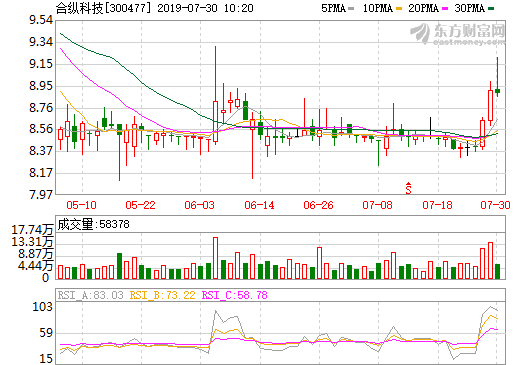Click the stock title 合纵科技[300477]

point(103,8)
